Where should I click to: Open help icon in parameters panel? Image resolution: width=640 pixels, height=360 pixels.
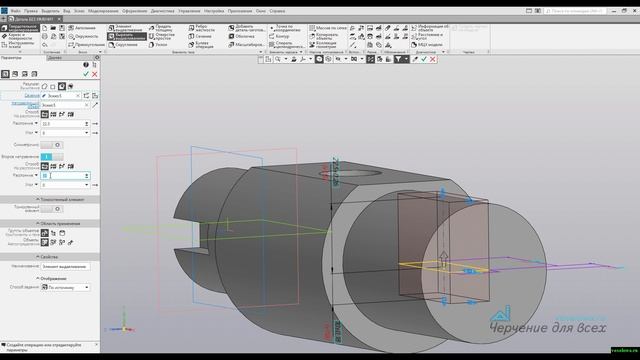point(86,65)
